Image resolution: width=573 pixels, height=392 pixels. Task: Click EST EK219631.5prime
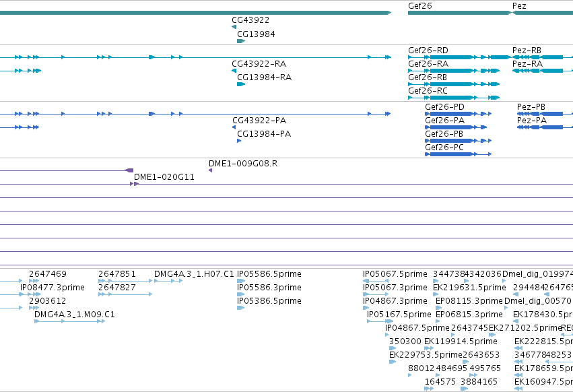click(436, 294)
